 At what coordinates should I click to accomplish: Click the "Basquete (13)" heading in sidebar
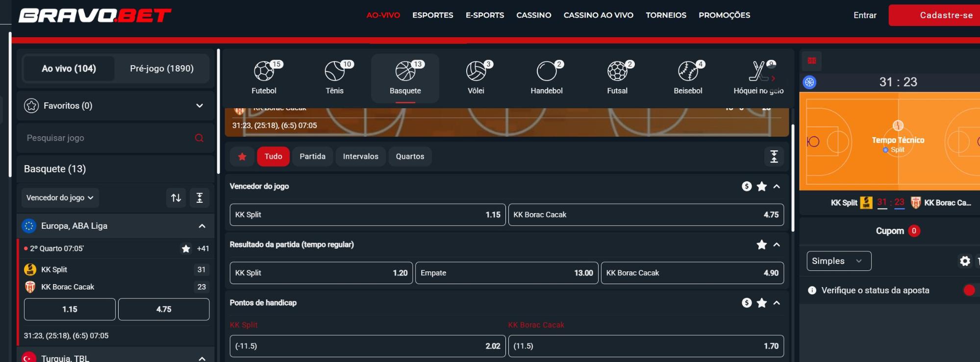point(55,169)
